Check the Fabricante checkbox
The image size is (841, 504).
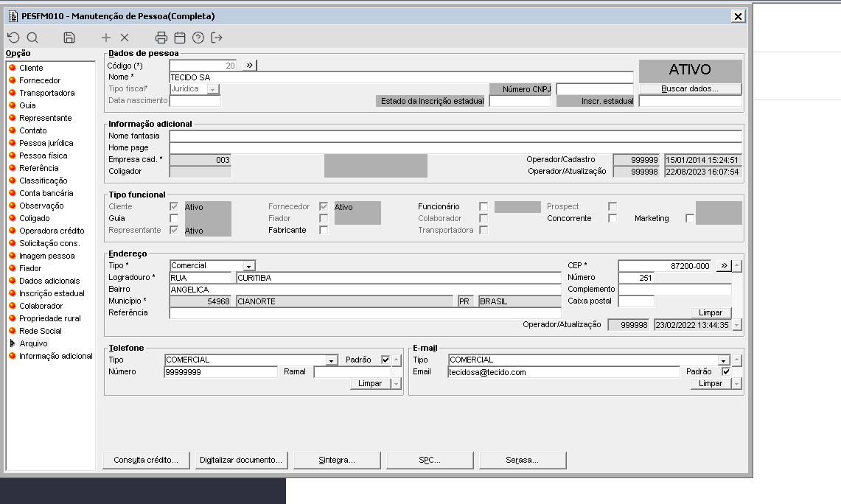pos(324,230)
